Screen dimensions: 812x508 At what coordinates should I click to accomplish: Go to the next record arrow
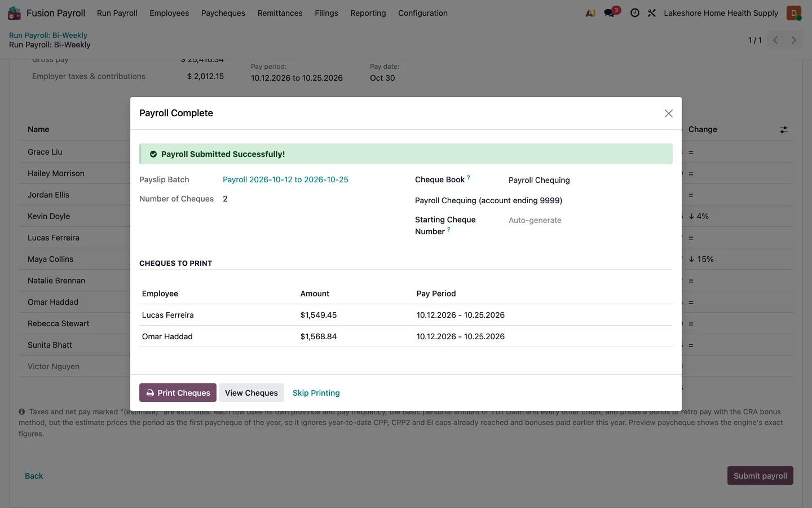pos(794,40)
